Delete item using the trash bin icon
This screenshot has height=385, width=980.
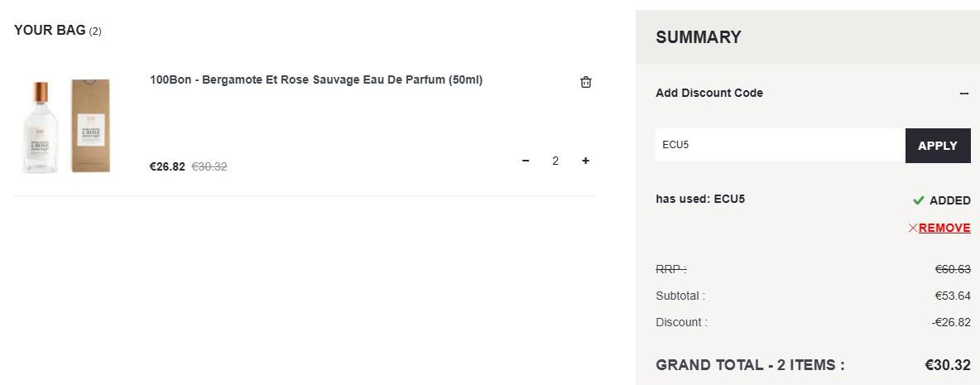586,82
